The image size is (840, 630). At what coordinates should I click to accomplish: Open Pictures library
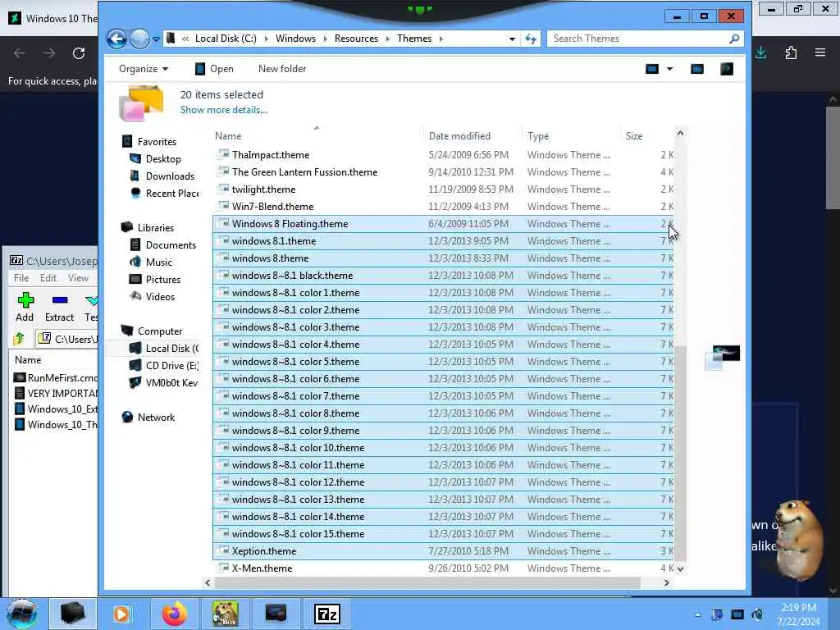[x=163, y=280]
